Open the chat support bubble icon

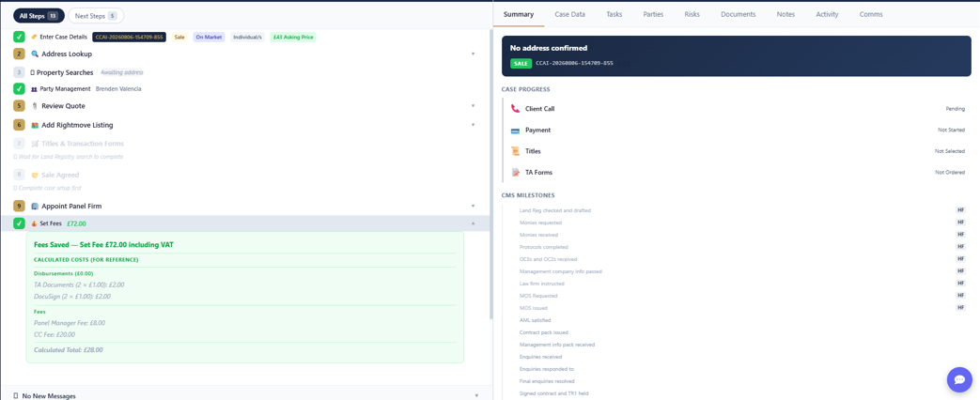click(x=959, y=379)
